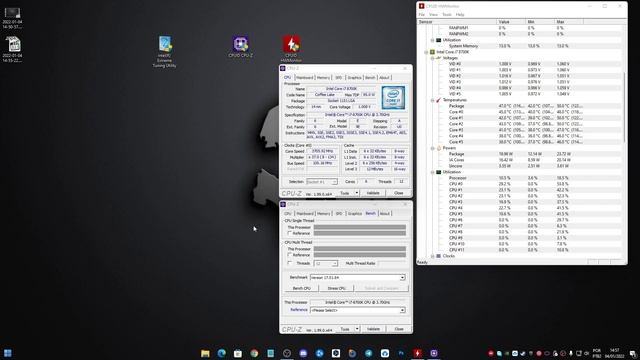Open Intel Extreme Tuning Utility desktop icon
This screenshot has height=360, width=640.
point(165,51)
